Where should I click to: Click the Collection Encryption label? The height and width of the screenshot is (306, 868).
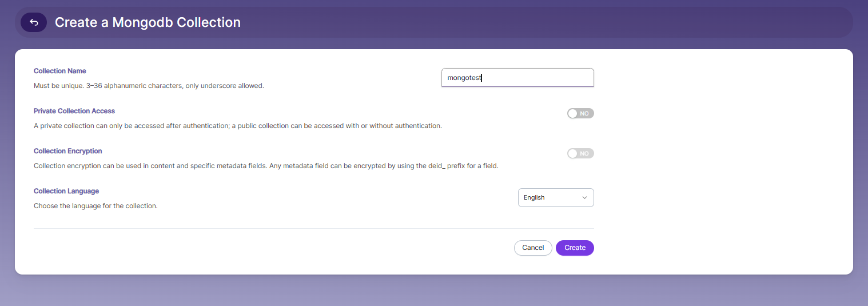(68, 151)
